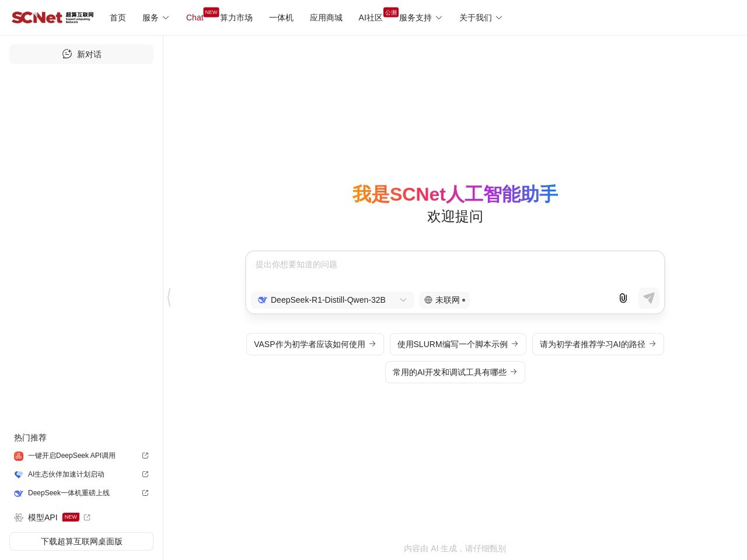Open the AI生态伙伴加速计划启动 link
Screen dimensions: 747x560
click(66, 474)
